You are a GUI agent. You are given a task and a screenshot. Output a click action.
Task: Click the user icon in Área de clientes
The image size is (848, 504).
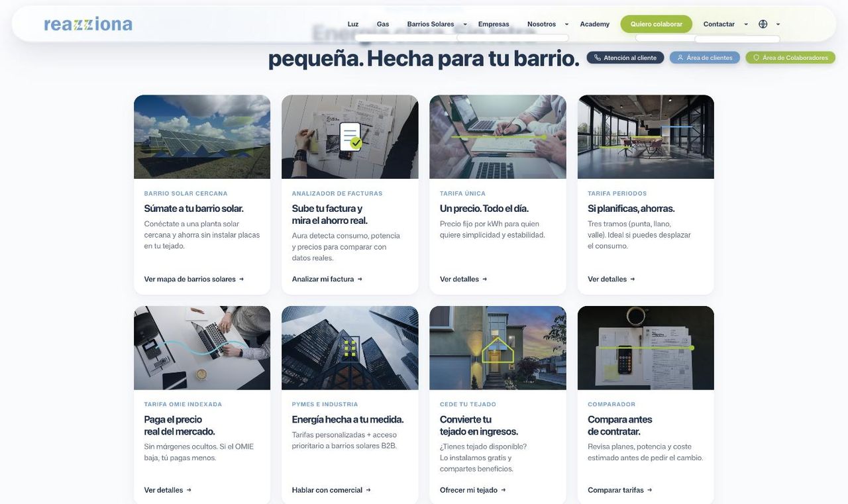pos(680,58)
